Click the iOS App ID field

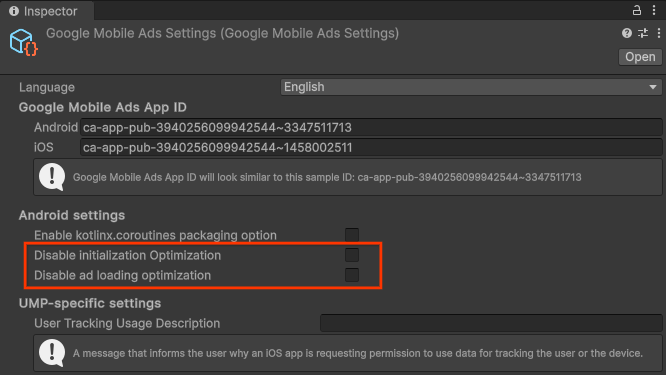371,147
